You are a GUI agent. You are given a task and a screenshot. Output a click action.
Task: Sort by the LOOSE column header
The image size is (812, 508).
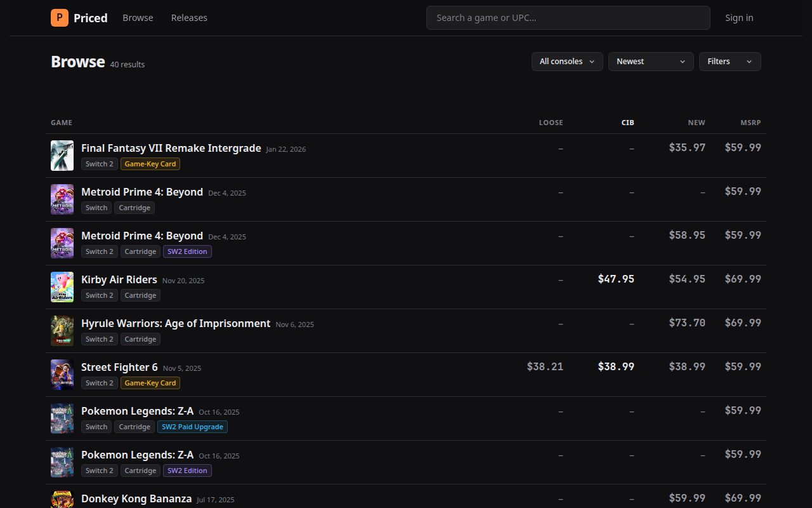551,123
